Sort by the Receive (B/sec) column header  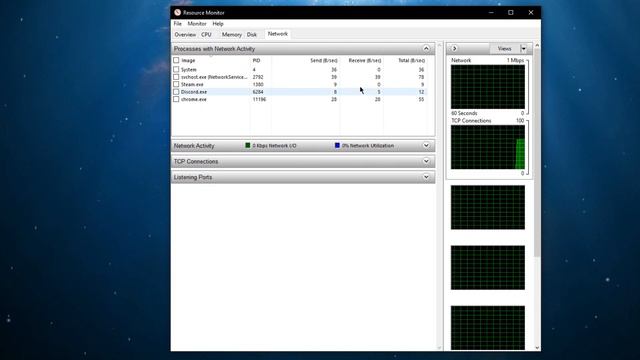tap(364, 60)
